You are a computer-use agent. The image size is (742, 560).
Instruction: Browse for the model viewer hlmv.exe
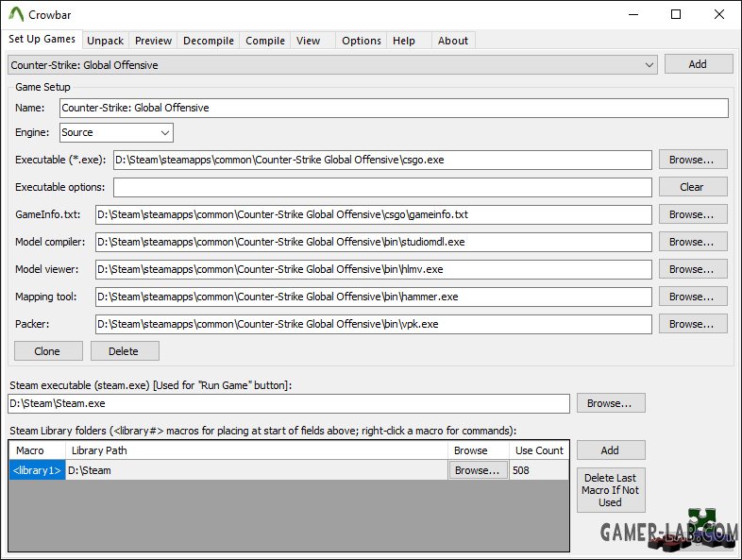point(693,269)
